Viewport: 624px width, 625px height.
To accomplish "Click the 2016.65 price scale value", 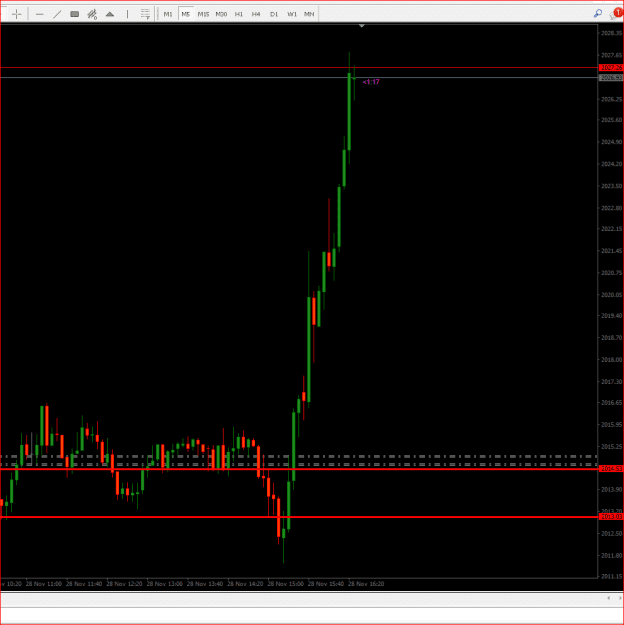I will (611, 403).
